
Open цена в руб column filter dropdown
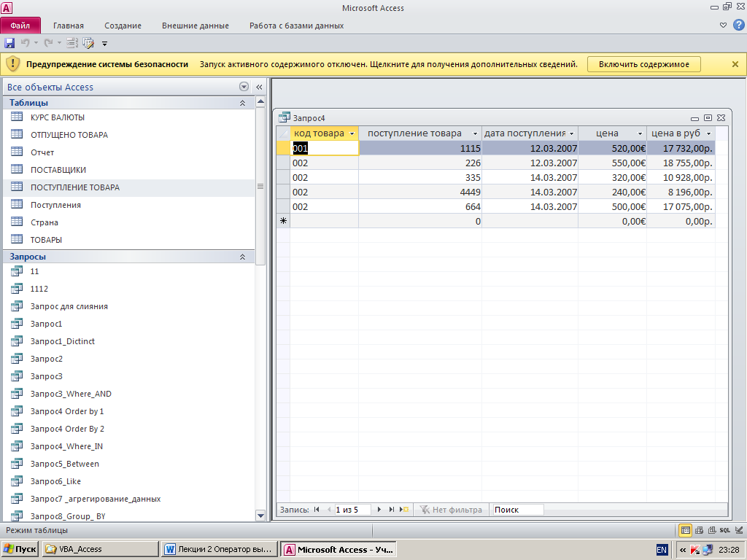point(708,134)
